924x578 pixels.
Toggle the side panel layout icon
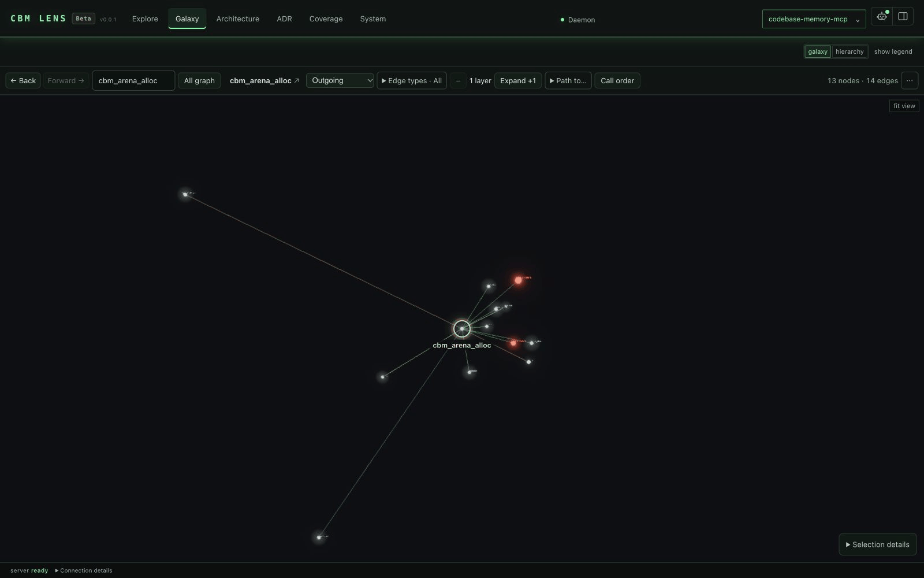point(903,16)
